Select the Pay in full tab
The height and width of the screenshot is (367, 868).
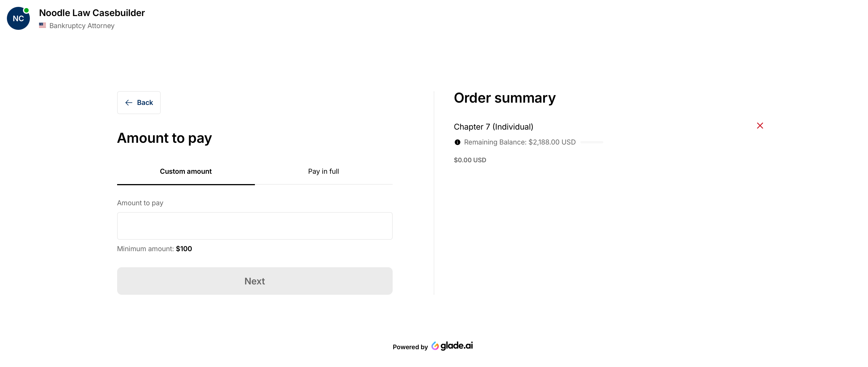pos(323,171)
